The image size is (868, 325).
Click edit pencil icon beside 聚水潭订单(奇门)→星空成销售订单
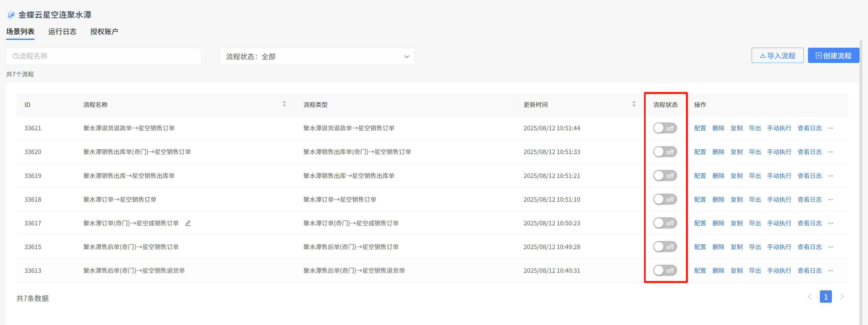point(188,223)
